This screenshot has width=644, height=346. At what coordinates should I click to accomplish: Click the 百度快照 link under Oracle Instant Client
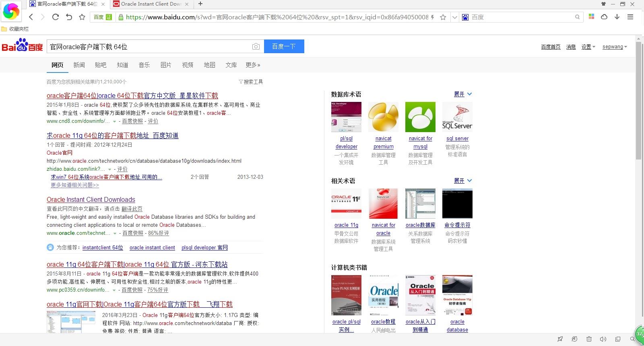pos(133,233)
